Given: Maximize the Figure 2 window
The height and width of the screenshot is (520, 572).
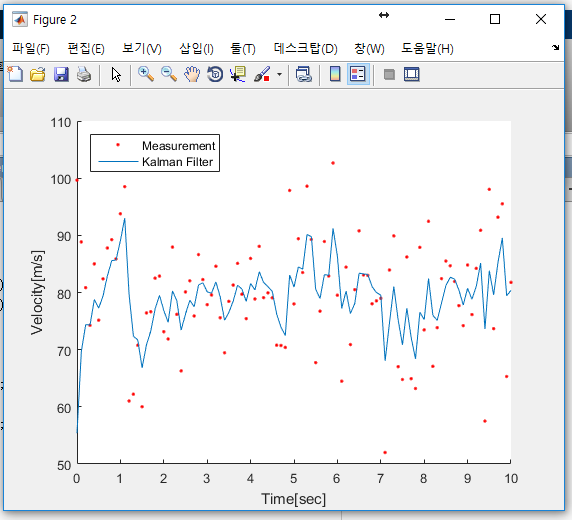Looking at the screenshot, I should point(495,19).
